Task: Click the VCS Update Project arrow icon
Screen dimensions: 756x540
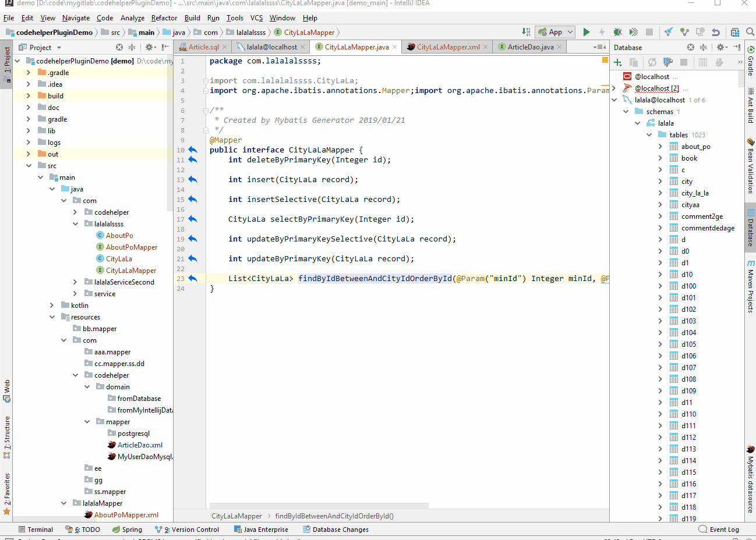Action: coord(669,32)
